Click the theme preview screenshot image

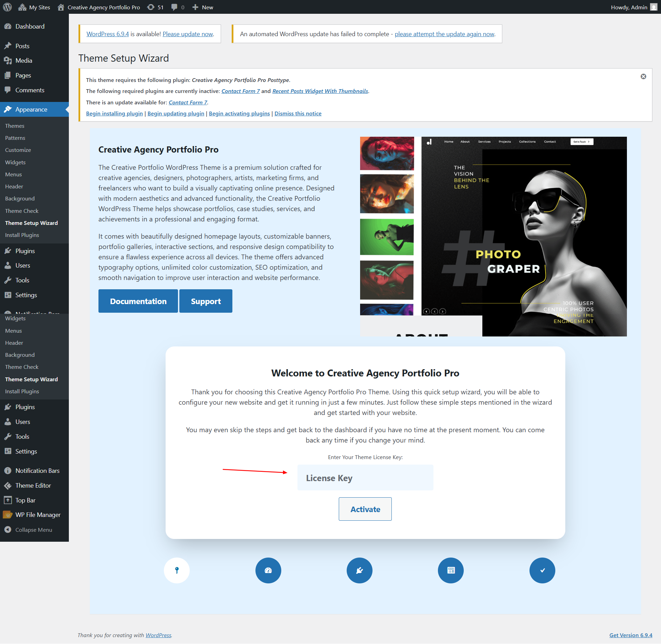coord(493,237)
